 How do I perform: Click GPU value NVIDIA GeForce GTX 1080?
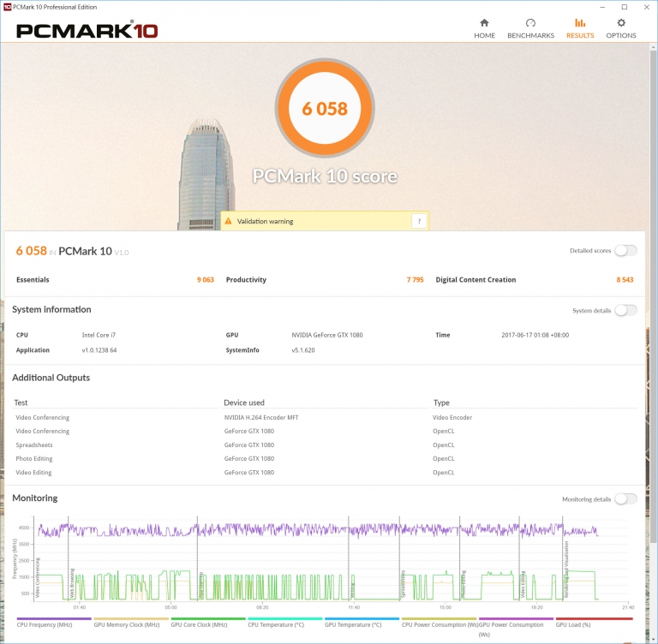pyautogui.click(x=327, y=335)
